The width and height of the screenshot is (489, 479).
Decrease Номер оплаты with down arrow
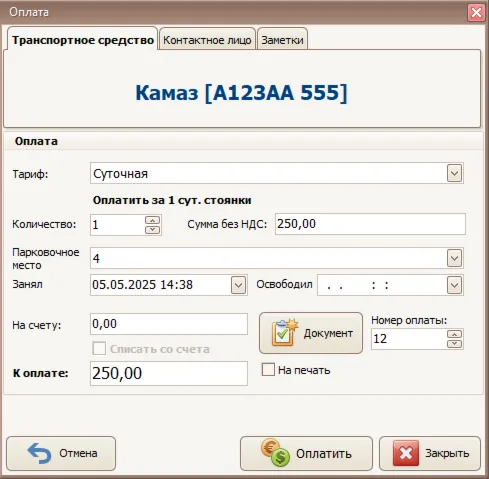[x=454, y=344]
